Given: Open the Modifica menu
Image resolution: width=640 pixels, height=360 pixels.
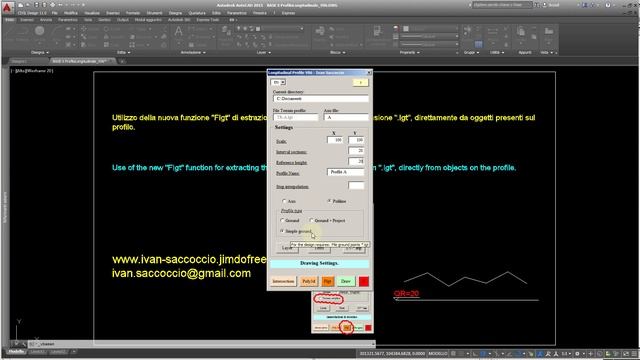Looking at the screenshot, I should coord(71,13).
